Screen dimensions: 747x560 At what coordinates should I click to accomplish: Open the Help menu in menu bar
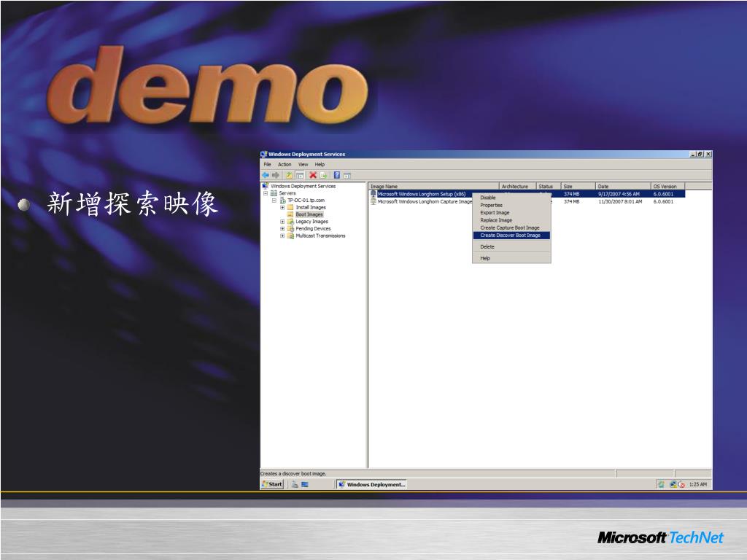pyautogui.click(x=320, y=164)
